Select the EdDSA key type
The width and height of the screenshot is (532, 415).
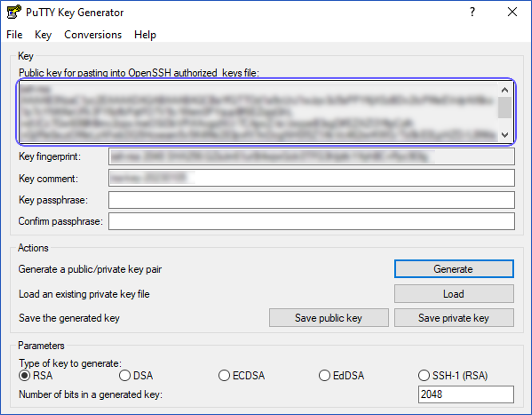tap(325, 375)
